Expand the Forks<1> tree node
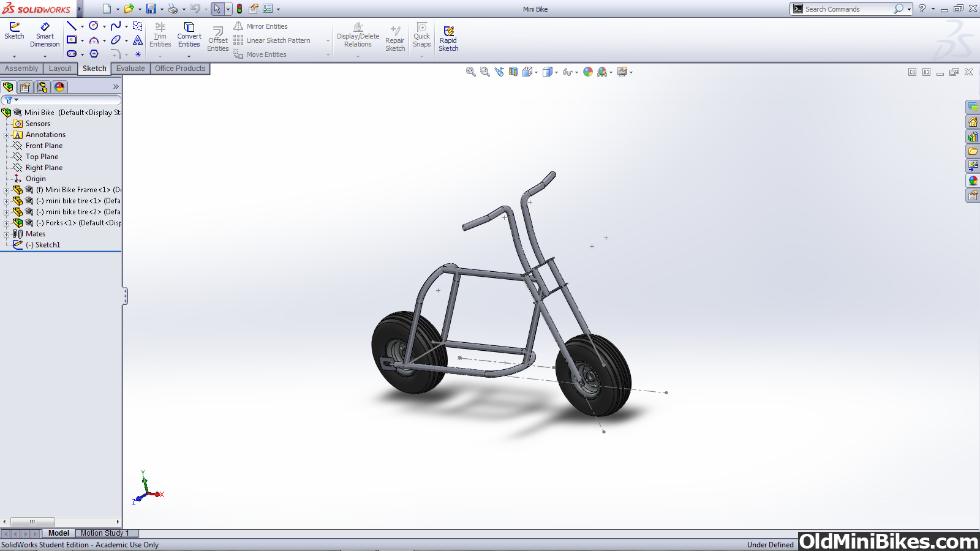 tap(7, 223)
